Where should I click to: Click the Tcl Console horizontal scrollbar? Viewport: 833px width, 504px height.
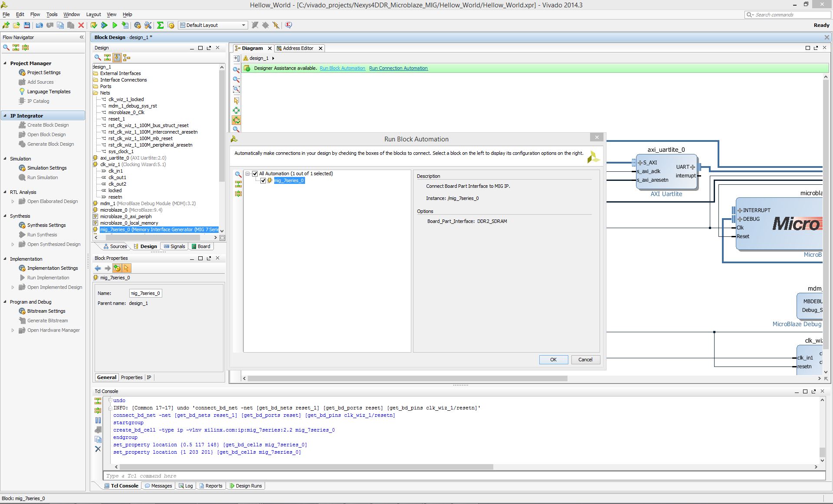pyautogui.click(x=306, y=467)
